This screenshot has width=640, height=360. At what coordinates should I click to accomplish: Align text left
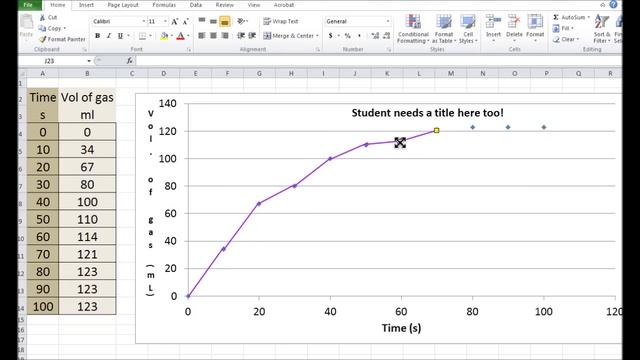tap(202, 36)
